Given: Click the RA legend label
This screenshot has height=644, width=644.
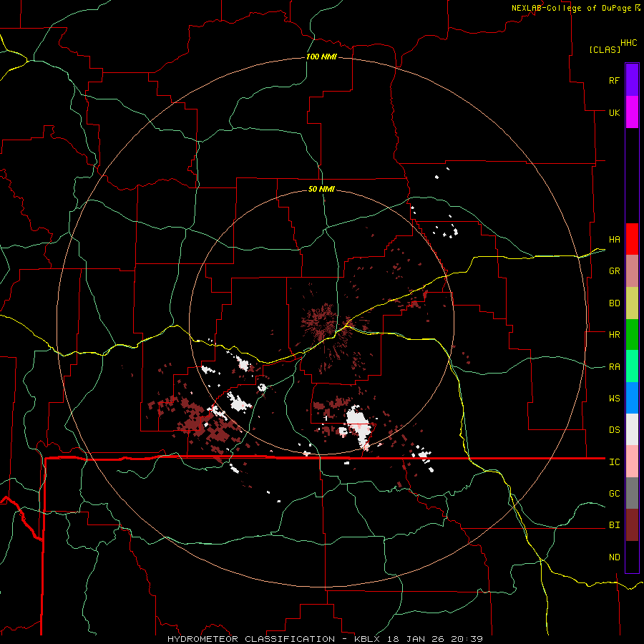Looking at the screenshot, I should [x=614, y=367].
